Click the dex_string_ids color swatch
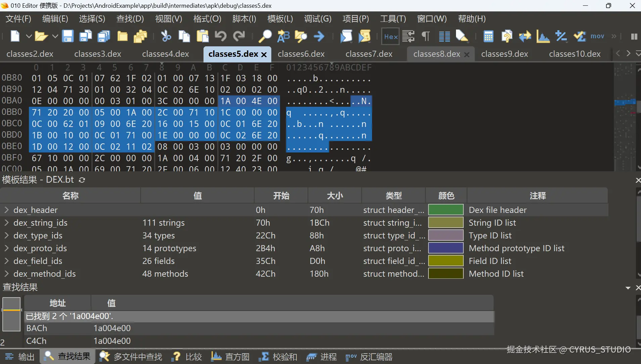641x364 pixels. tap(446, 223)
